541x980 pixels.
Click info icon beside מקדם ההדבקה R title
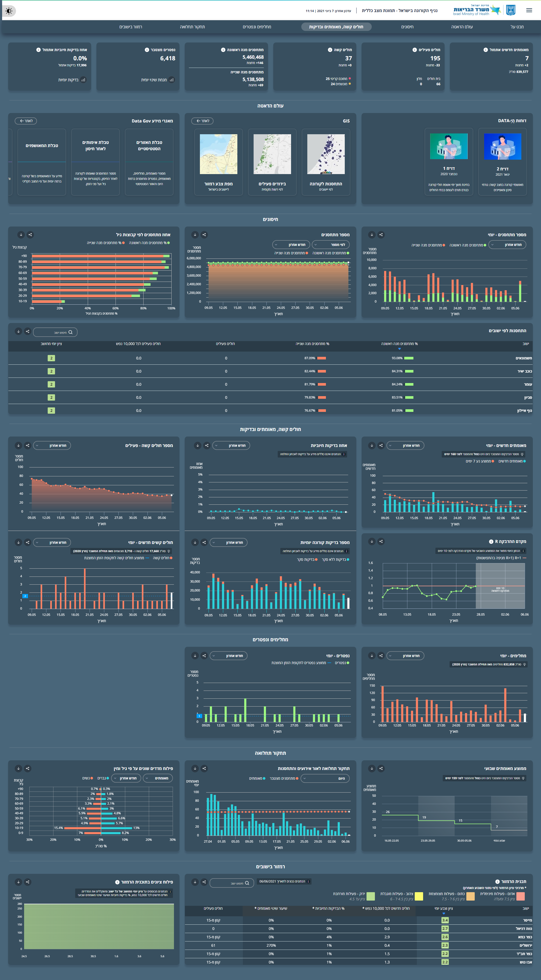491,542
